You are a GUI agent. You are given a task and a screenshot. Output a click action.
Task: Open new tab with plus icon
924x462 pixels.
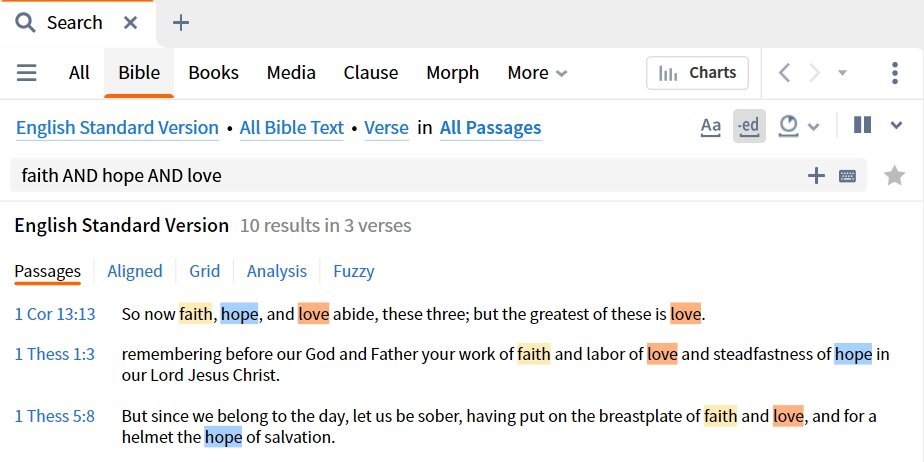(x=180, y=23)
